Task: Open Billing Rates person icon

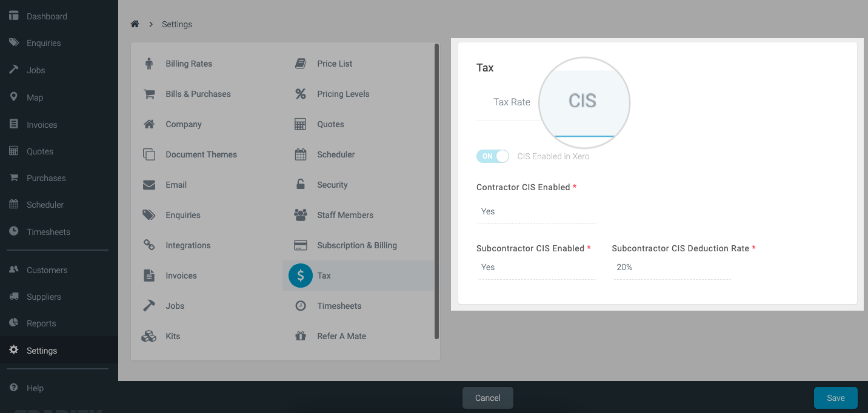Action: [x=149, y=64]
